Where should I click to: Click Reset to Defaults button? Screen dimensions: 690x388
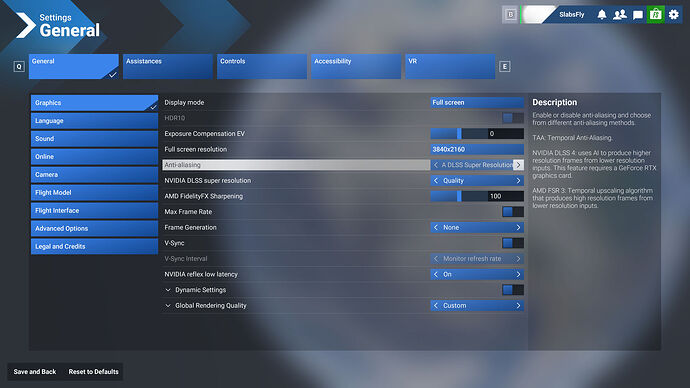coord(93,372)
